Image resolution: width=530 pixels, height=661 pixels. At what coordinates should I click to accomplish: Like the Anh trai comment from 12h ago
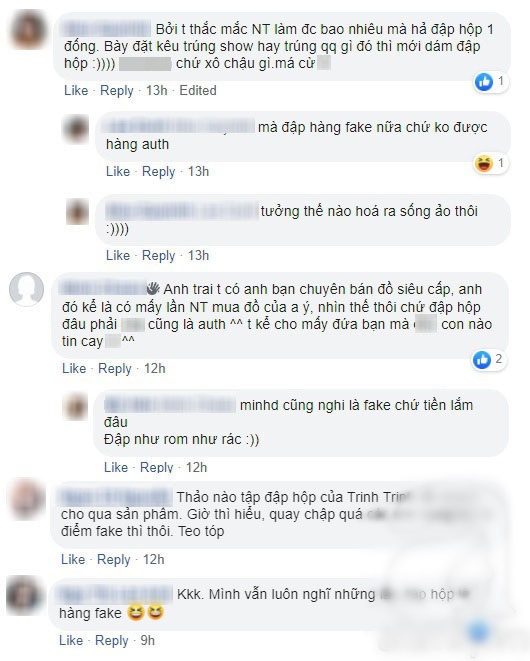pyautogui.click(x=74, y=368)
